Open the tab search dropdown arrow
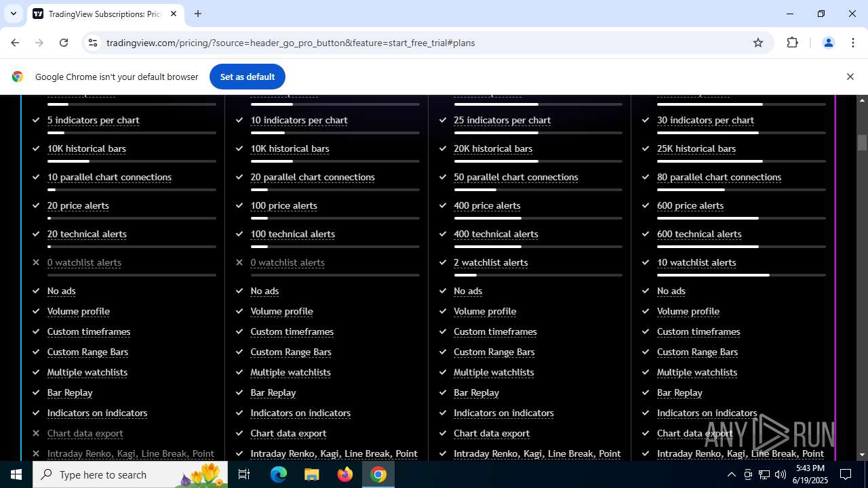The height and width of the screenshot is (488, 868). pos(13,14)
